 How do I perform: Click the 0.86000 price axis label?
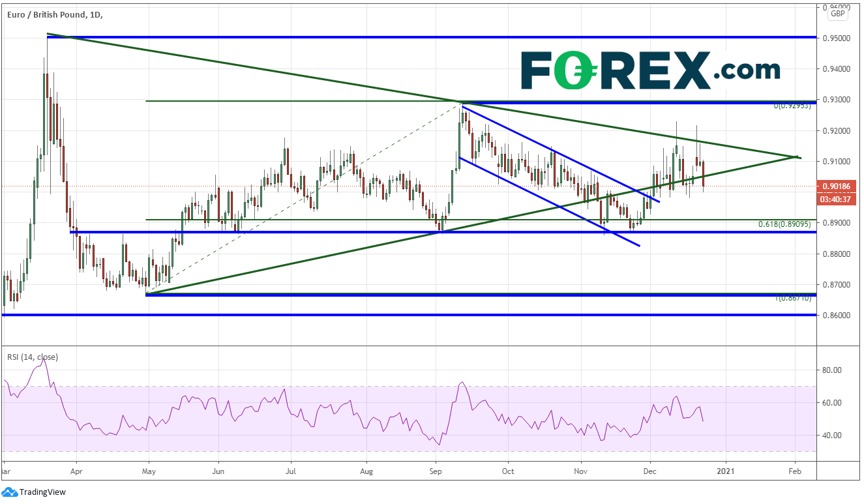pyautogui.click(x=836, y=316)
